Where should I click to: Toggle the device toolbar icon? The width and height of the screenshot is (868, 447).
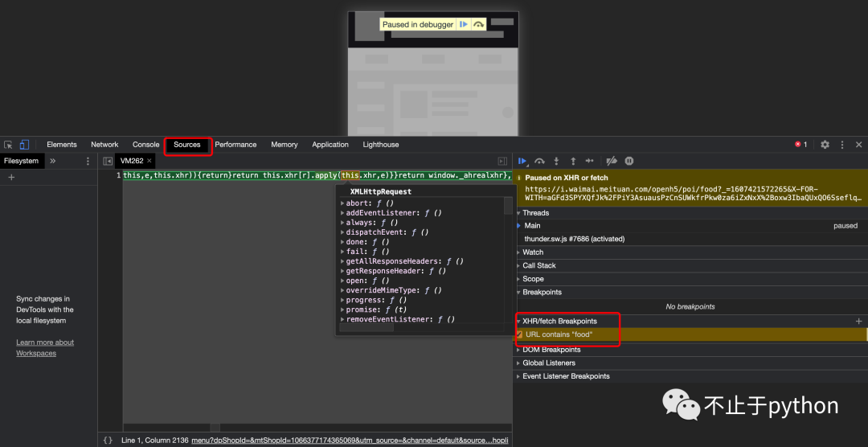pyautogui.click(x=24, y=145)
